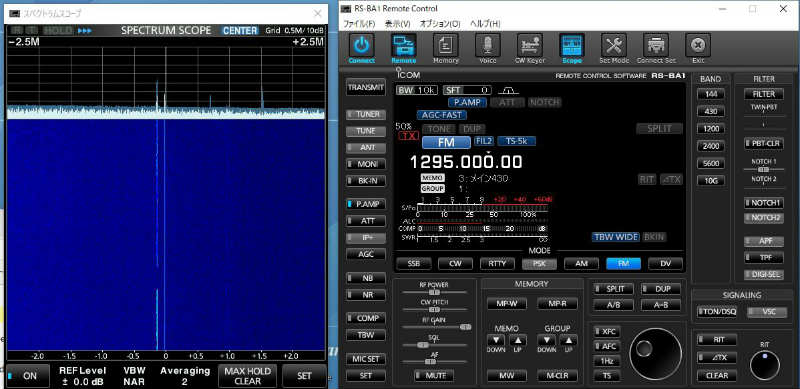The height and width of the screenshot is (389, 800).
Task: Open the Memory toolbar icon
Action: [x=445, y=46]
